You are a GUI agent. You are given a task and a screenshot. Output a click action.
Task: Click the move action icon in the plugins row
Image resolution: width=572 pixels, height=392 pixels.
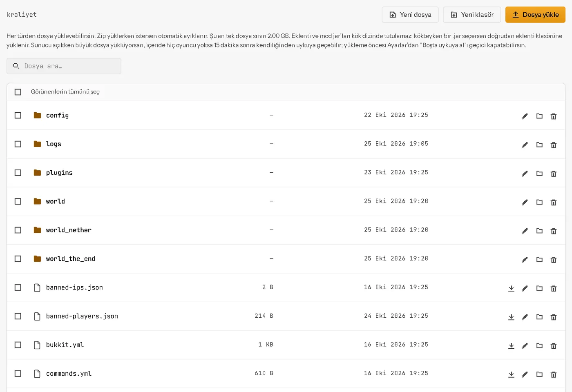point(539,174)
